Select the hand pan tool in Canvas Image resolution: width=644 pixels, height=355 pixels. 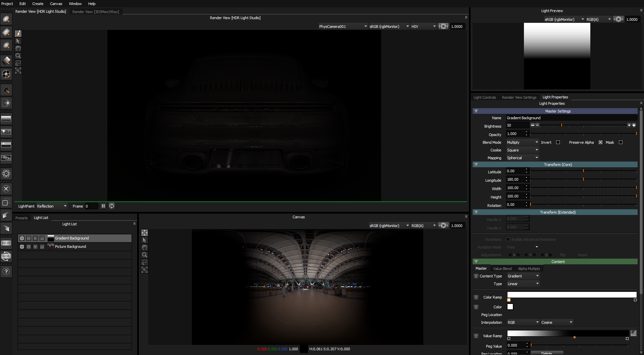coord(145,248)
